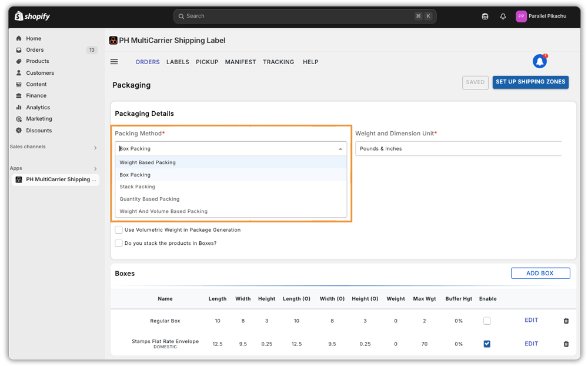Click the search magnifier icon
The image size is (588, 366).
181,16
